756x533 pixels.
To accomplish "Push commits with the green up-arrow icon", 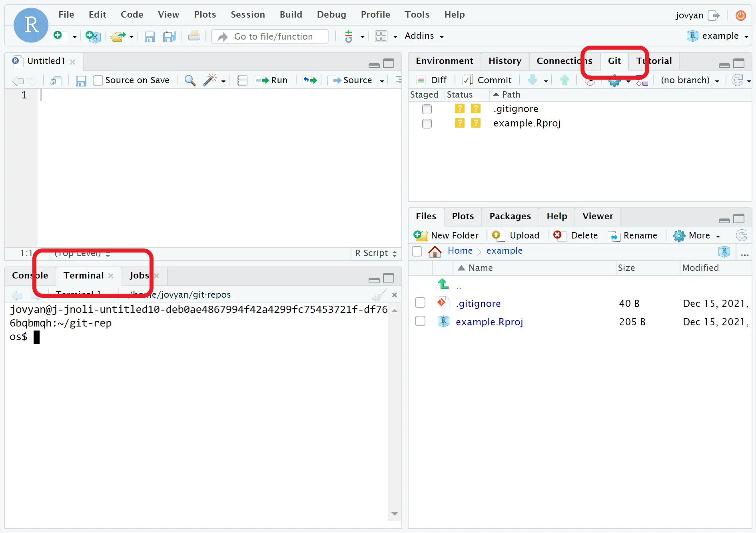I will 564,80.
